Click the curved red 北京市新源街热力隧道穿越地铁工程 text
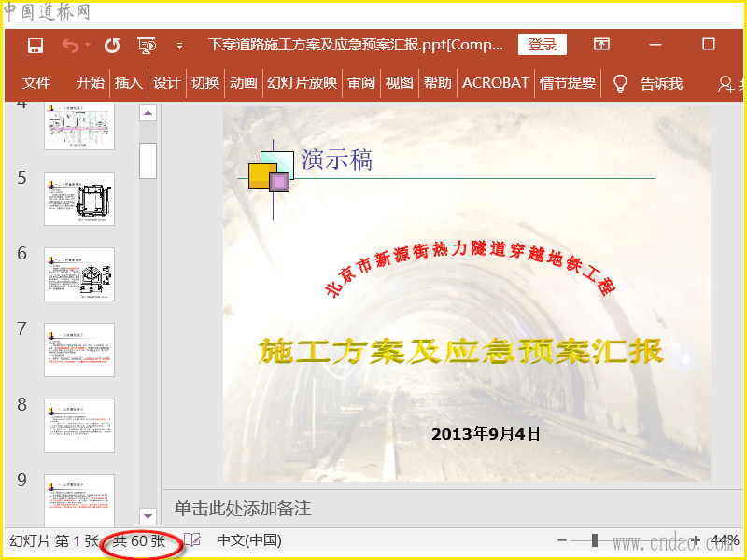 click(x=470, y=267)
